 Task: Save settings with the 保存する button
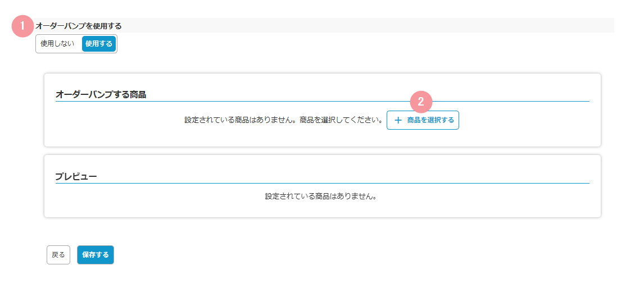pyautogui.click(x=96, y=255)
